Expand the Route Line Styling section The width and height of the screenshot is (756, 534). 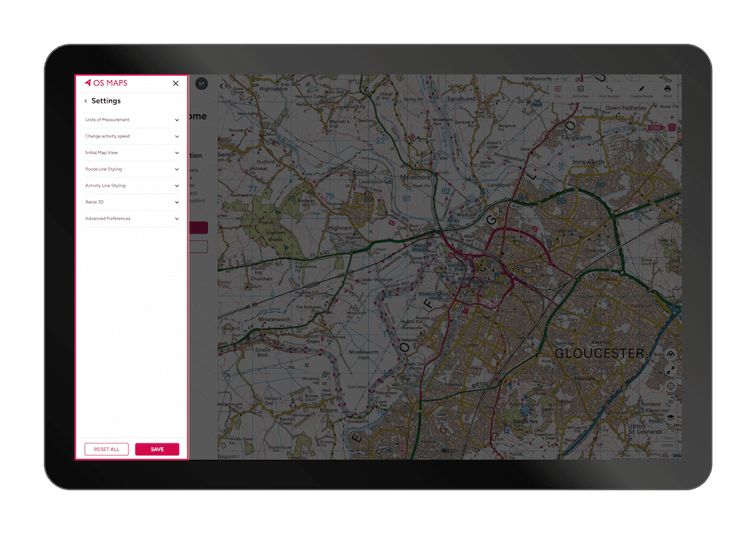pyautogui.click(x=132, y=169)
